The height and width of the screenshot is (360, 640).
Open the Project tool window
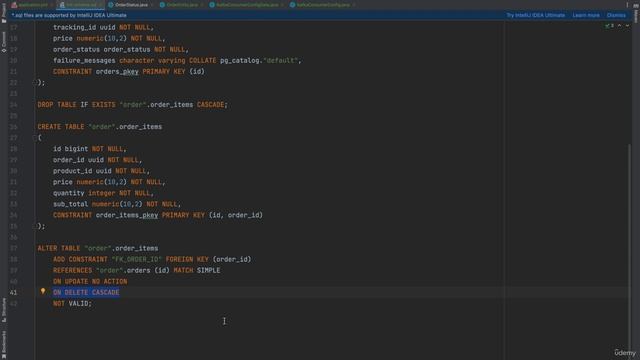pyautogui.click(x=4, y=13)
